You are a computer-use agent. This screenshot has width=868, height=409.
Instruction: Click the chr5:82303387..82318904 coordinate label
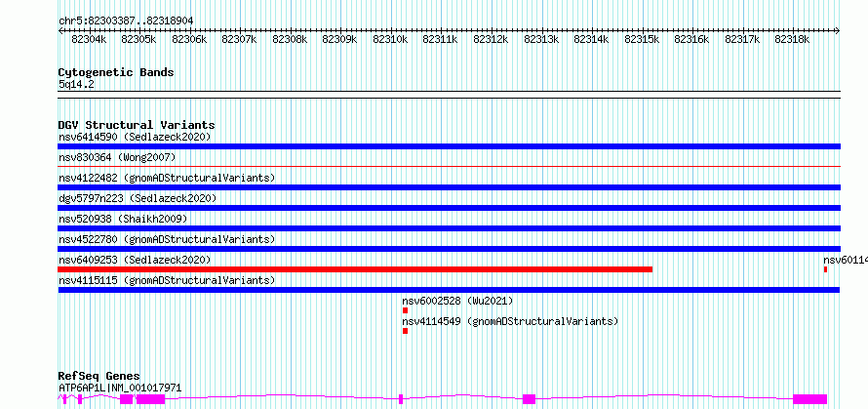pos(126,21)
